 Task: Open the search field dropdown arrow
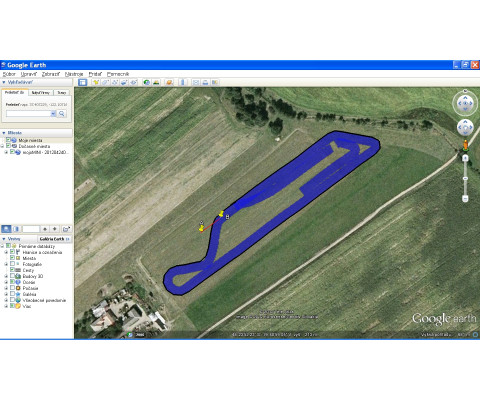53,114
